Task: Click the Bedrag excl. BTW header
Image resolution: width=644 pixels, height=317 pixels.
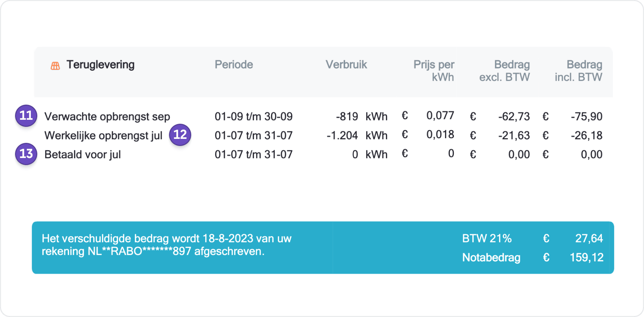Action: 504,71
